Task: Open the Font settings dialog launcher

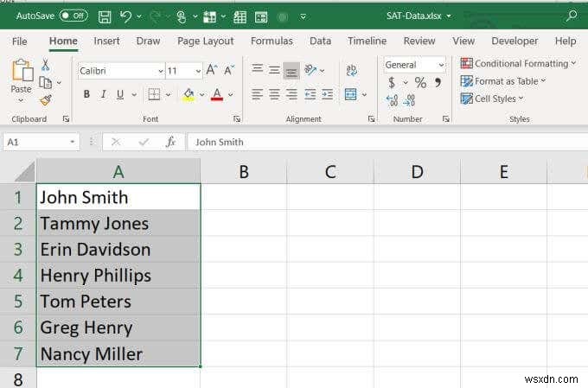Action: point(237,119)
